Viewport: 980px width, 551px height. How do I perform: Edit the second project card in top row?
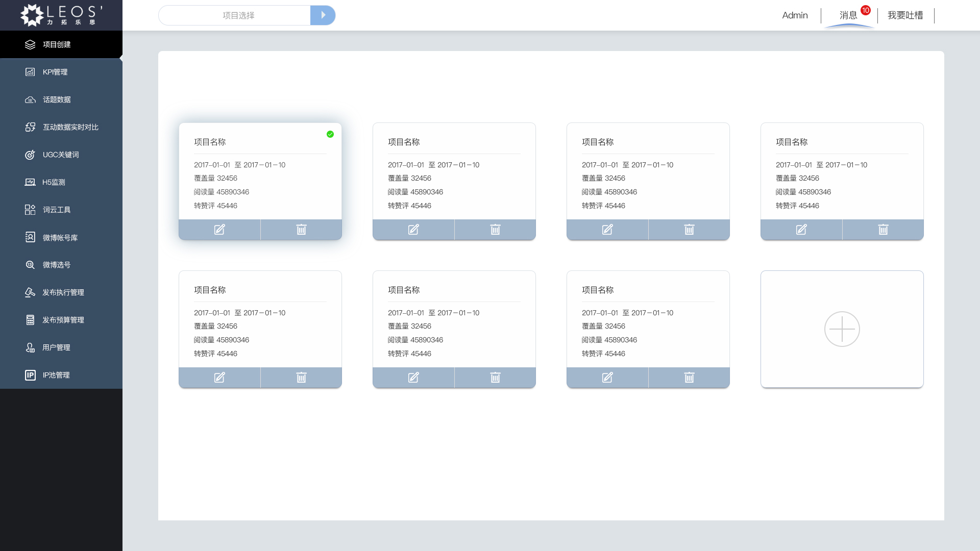tap(413, 230)
